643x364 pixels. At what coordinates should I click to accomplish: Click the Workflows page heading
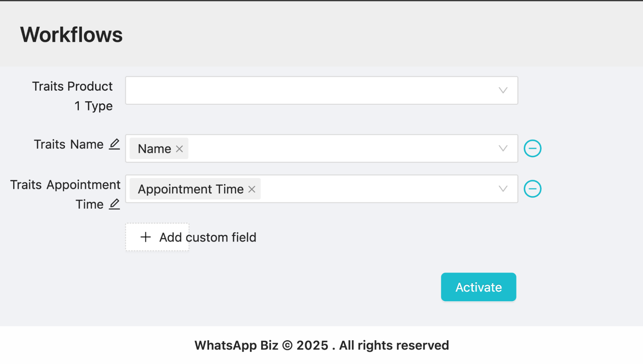[x=71, y=35]
